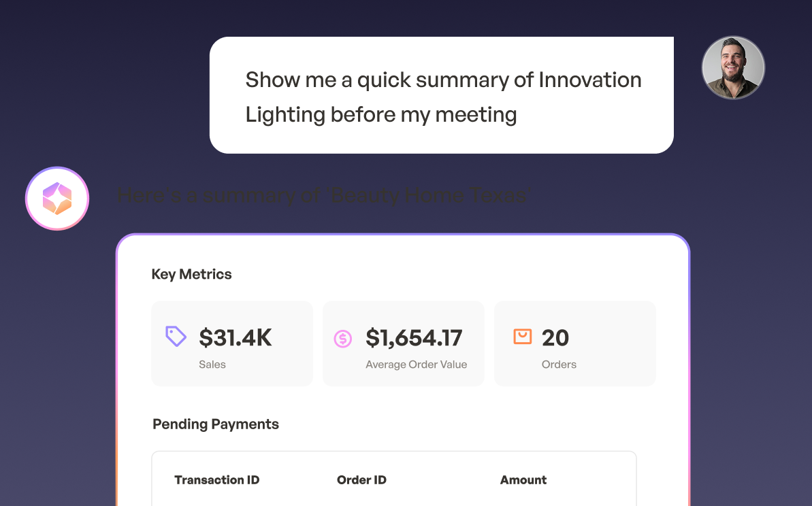The width and height of the screenshot is (812, 506).
Task: Sort by the Transaction ID column header
Action: click(216, 479)
